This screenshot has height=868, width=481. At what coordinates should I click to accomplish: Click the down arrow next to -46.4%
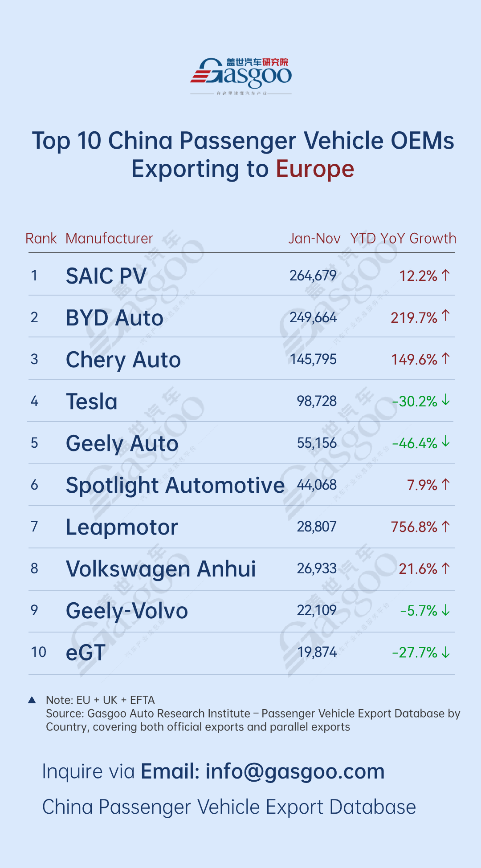(446, 442)
